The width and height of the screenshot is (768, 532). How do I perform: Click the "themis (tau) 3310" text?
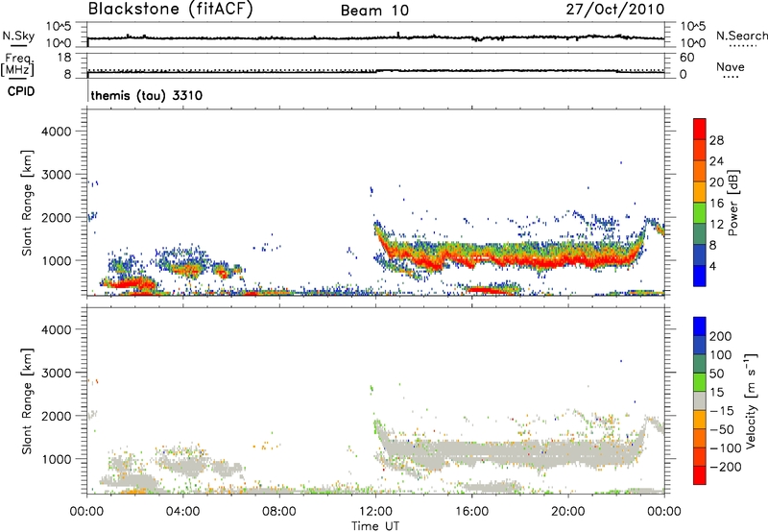click(x=147, y=95)
